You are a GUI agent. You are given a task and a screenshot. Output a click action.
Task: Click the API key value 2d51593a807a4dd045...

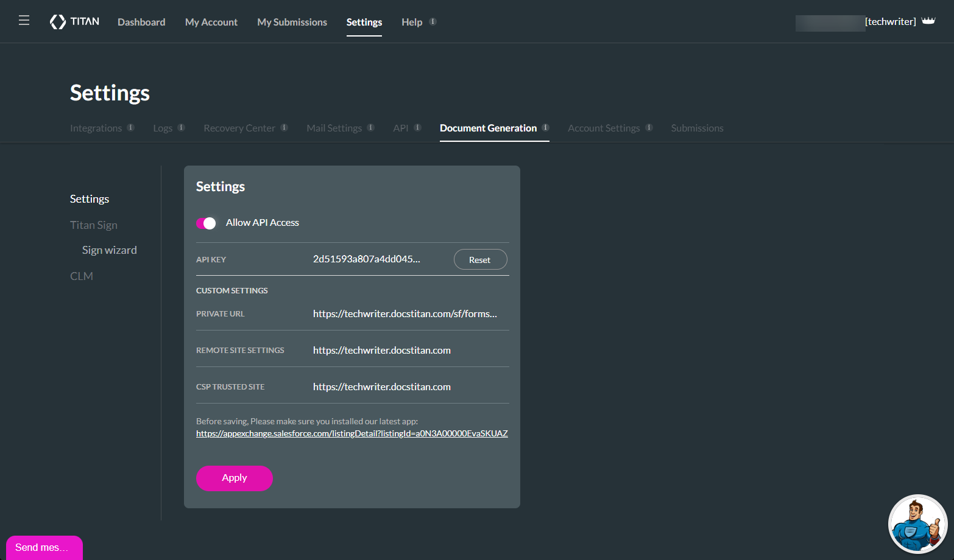(367, 259)
